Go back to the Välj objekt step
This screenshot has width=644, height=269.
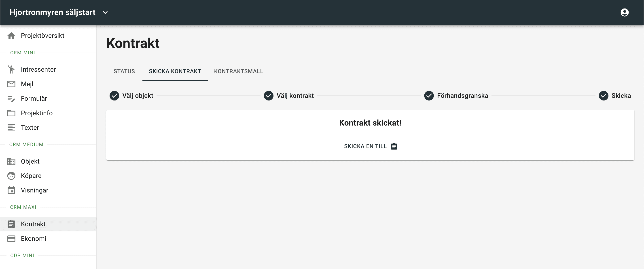pyautogui.click(x=131, y=96)
